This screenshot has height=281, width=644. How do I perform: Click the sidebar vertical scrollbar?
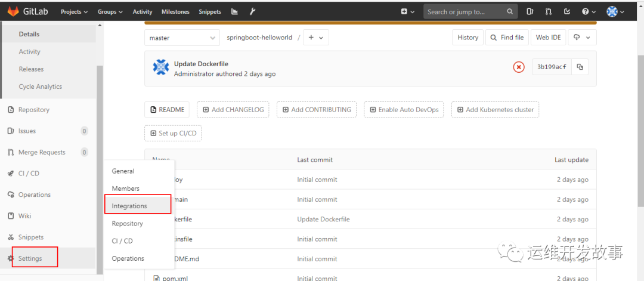tap(100, 171)
